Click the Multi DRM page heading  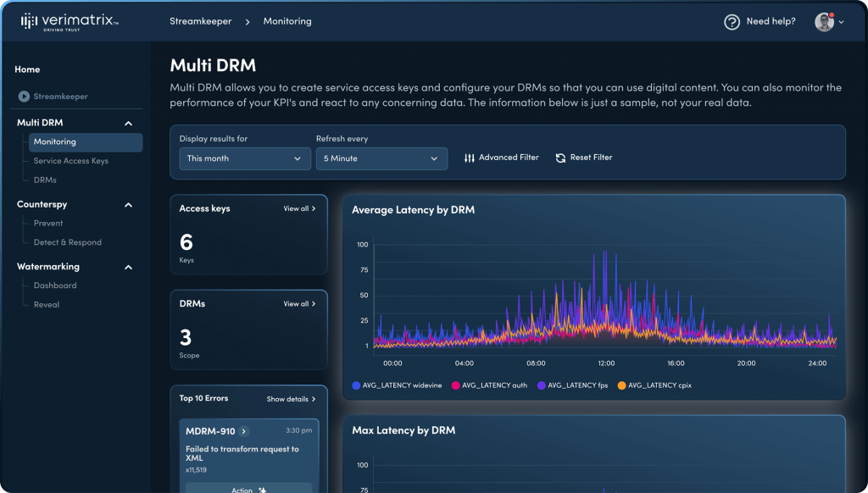[x=213, y=66]
